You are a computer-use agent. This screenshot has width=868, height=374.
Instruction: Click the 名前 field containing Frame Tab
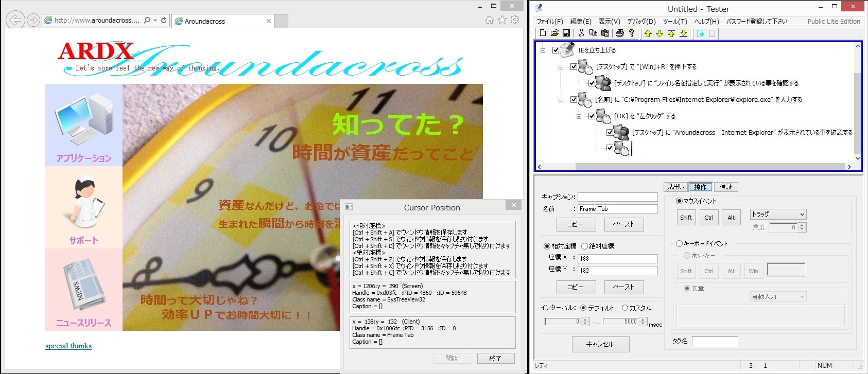coord(618,209)
